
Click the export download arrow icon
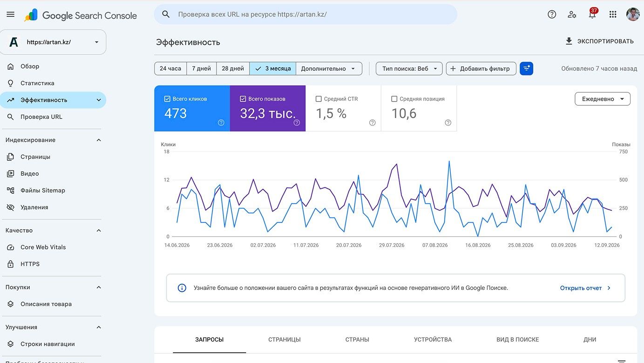pos(569,41)
